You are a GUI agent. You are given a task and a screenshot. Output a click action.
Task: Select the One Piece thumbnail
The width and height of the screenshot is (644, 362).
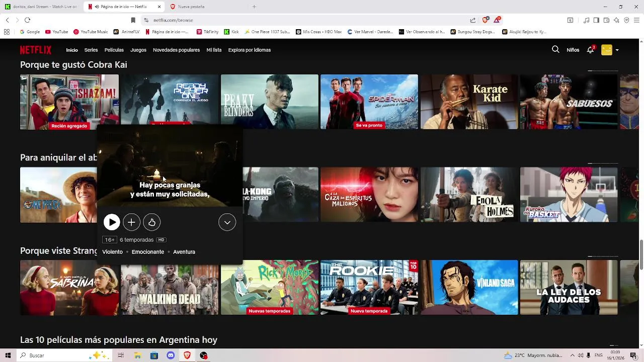58,195
